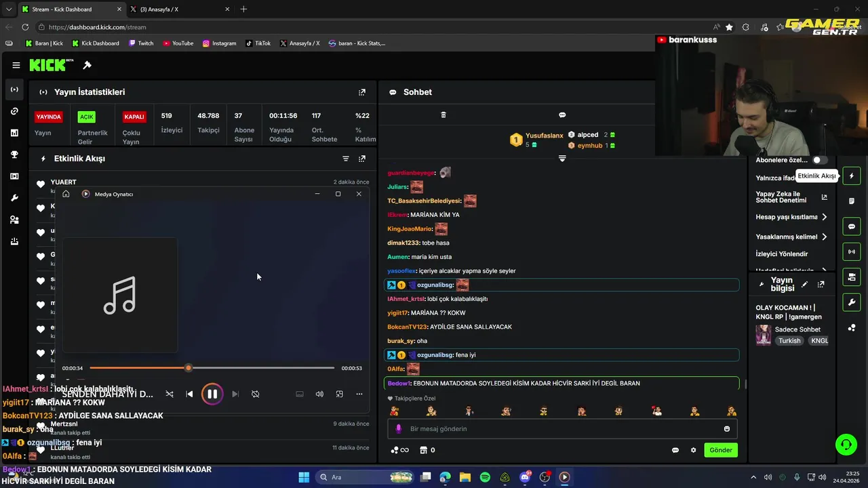Image resolution: width=868 pixels, height=488 pixels.
Task: Open the shop icon showing 0
Action: (427, 450)
